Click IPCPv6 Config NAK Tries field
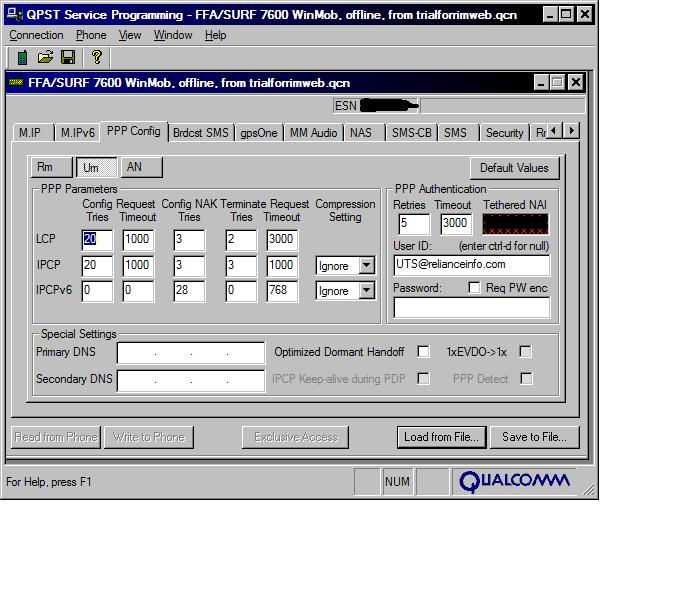 point(189,291)
